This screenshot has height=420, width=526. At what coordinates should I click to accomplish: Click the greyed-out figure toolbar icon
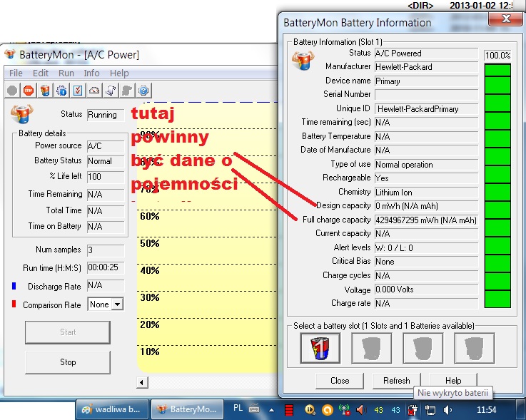click(x=127, y=91)
